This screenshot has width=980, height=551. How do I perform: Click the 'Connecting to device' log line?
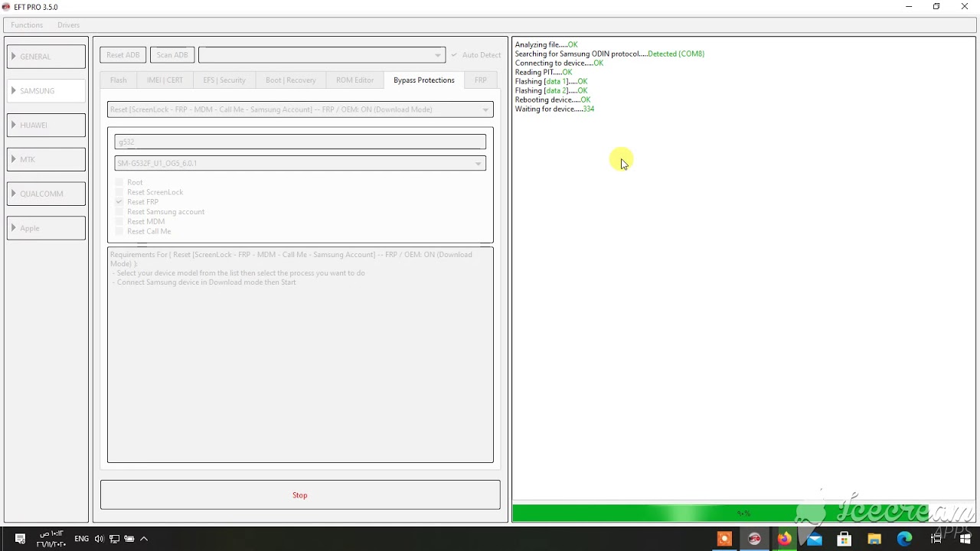pos(559,64)
